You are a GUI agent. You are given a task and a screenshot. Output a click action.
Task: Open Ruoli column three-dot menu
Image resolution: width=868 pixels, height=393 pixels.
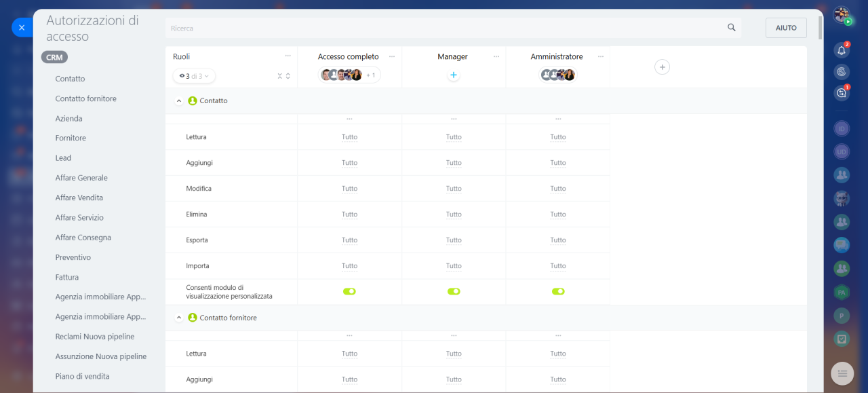pos(288,56)
